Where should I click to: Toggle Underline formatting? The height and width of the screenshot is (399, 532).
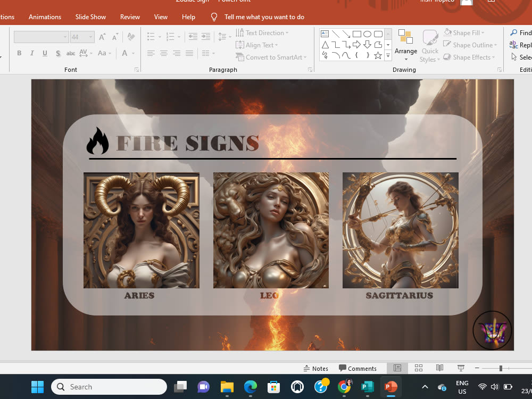[45, 53]
